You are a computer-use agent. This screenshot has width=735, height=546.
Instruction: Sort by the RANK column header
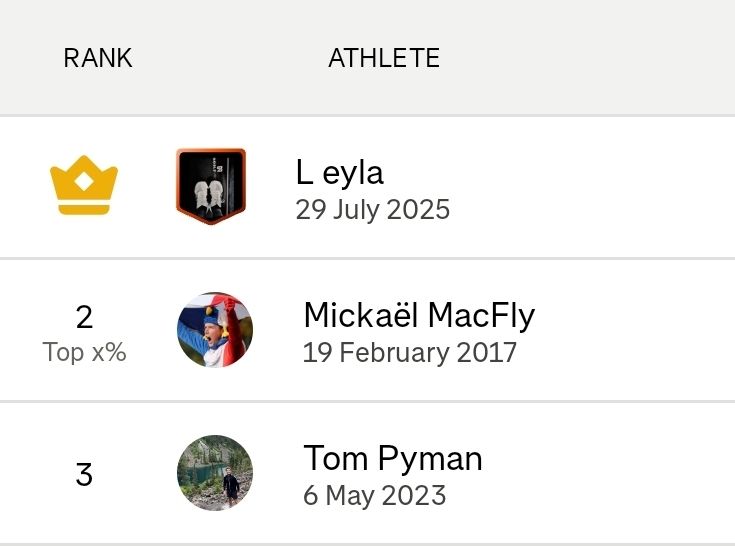(98, 58)
